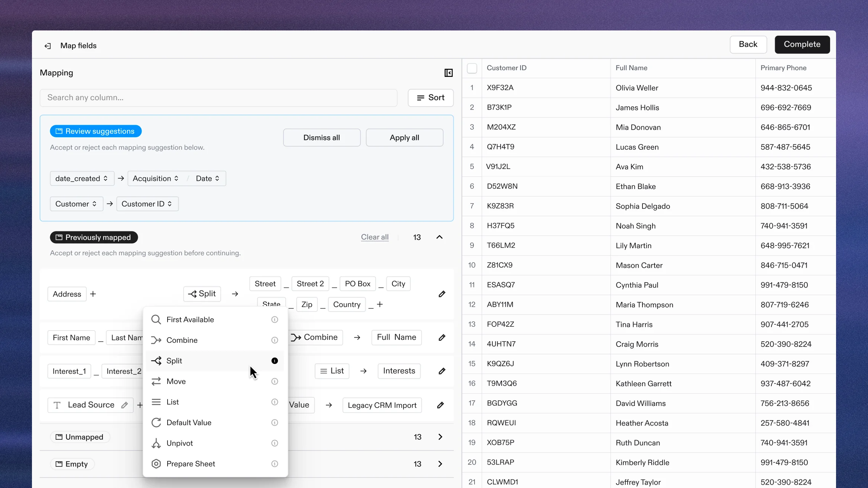Click the info icon next to the Split option
This screenshot has height=488, width=868.
[x=275, y=361]
